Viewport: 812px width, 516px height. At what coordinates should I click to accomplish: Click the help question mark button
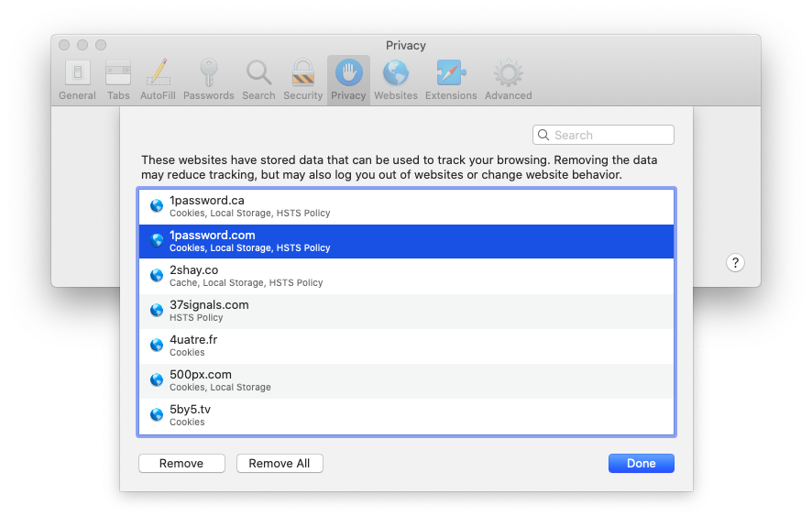tap(735, 263)
